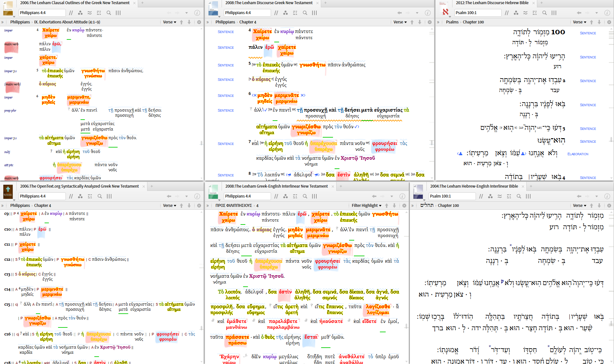
Task: Select the OpenText.org Syntactically Analyzed tab
Action: pos(79,186)
